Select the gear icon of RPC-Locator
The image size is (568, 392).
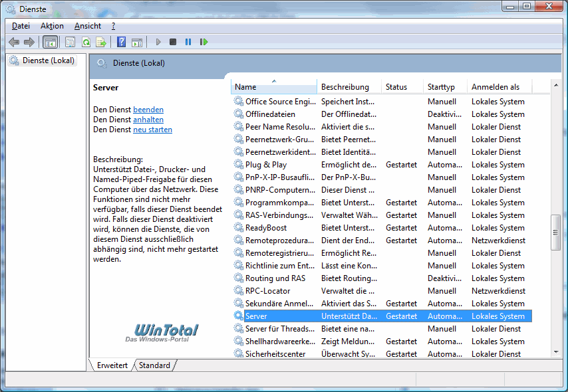238,290
